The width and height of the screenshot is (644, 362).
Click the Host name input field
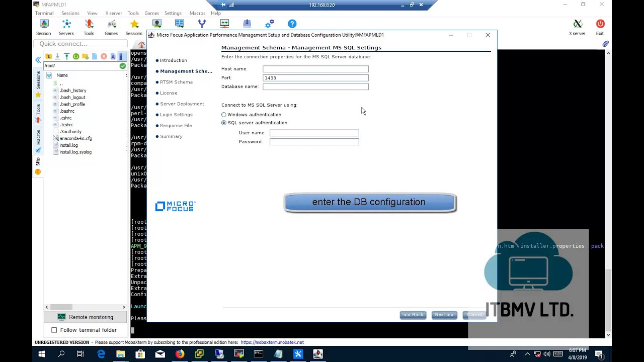click(315, 69)
